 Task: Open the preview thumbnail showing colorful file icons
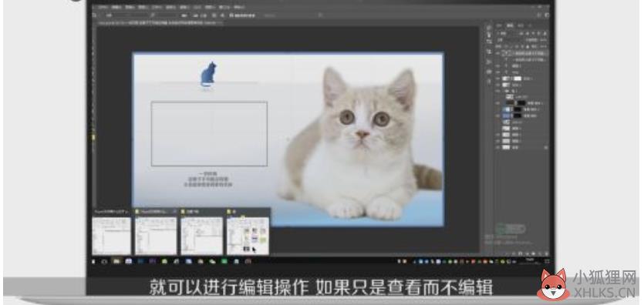point(248,236)
